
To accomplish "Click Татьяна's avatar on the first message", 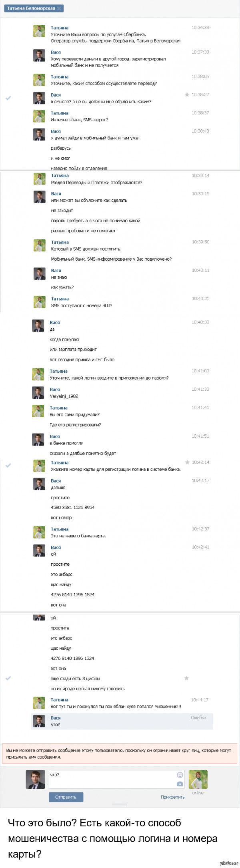I will (39, 31).
